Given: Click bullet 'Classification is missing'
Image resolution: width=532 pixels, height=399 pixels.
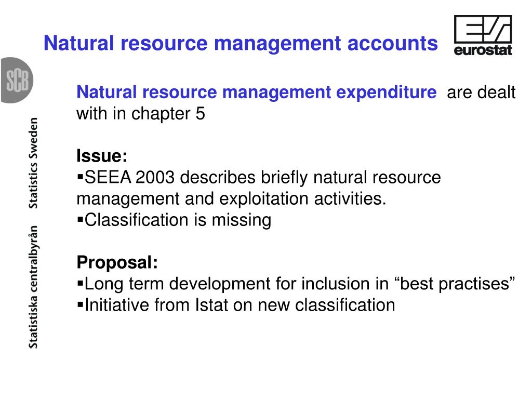Looking at the screenshot, I should tap(175, 220).
